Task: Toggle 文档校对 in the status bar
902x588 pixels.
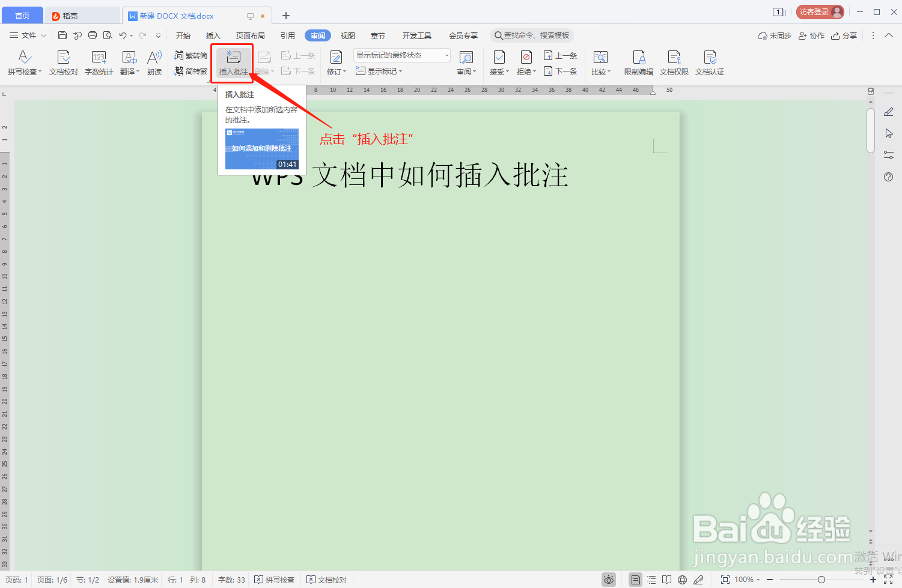Action: [x=327, y=580]
